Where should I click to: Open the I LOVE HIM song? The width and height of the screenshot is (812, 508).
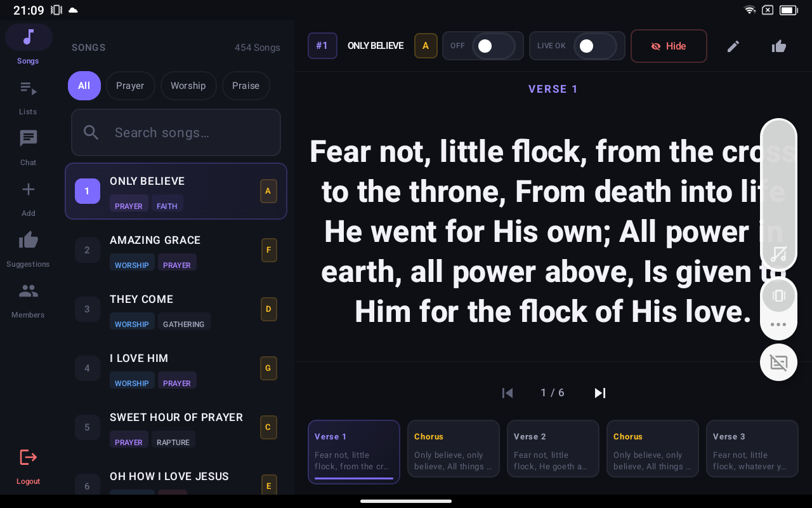pyautogui.click(x=176, y=368)
